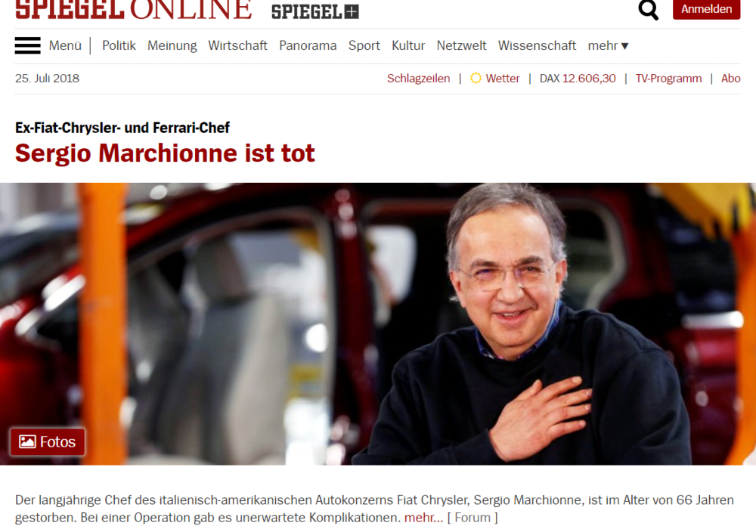The image size is (756, 532).
Task: View the DAX 12.606,30 quote
Action: pos(578,78)
